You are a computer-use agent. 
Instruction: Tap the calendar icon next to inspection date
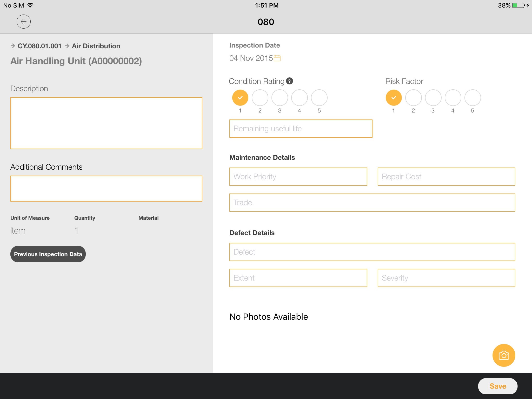coord(278,58)
